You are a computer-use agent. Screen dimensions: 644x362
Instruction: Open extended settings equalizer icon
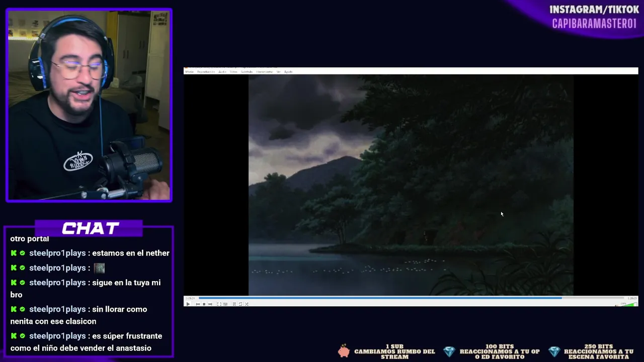pyautogui.click(x=225, y=304)
